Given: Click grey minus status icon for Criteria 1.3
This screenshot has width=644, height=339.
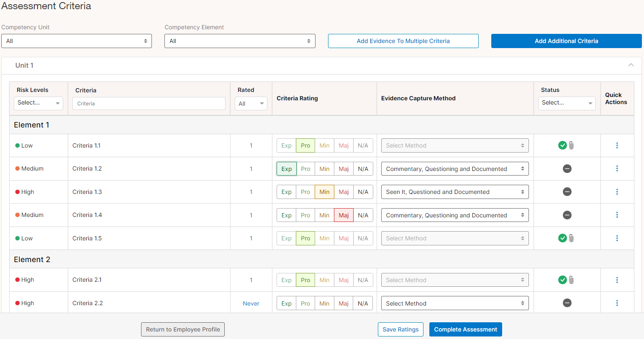Looking at the screenshot, I should coord(567,192).
